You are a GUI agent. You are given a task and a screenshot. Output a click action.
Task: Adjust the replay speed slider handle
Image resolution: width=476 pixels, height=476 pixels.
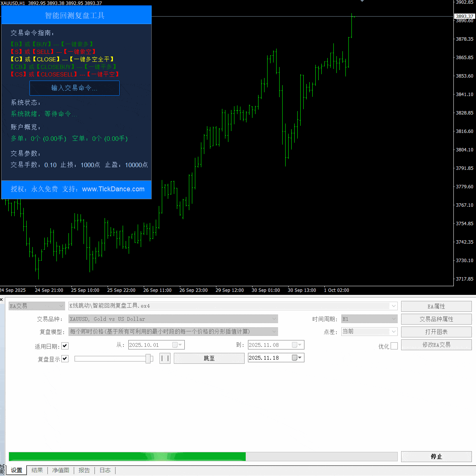point(148,359)
